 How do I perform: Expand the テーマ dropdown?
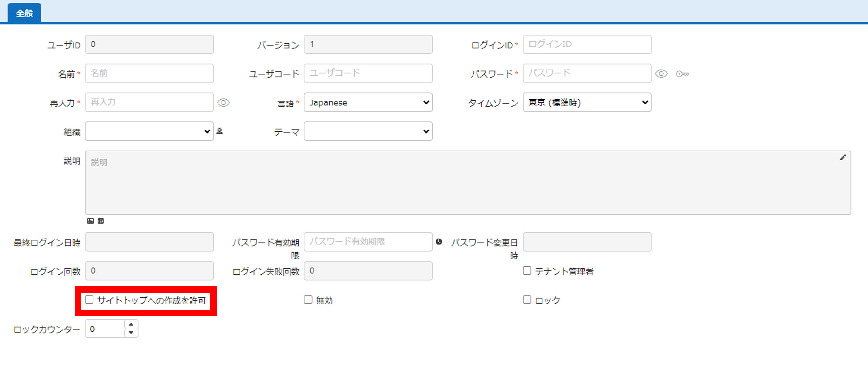click(368, 131)
